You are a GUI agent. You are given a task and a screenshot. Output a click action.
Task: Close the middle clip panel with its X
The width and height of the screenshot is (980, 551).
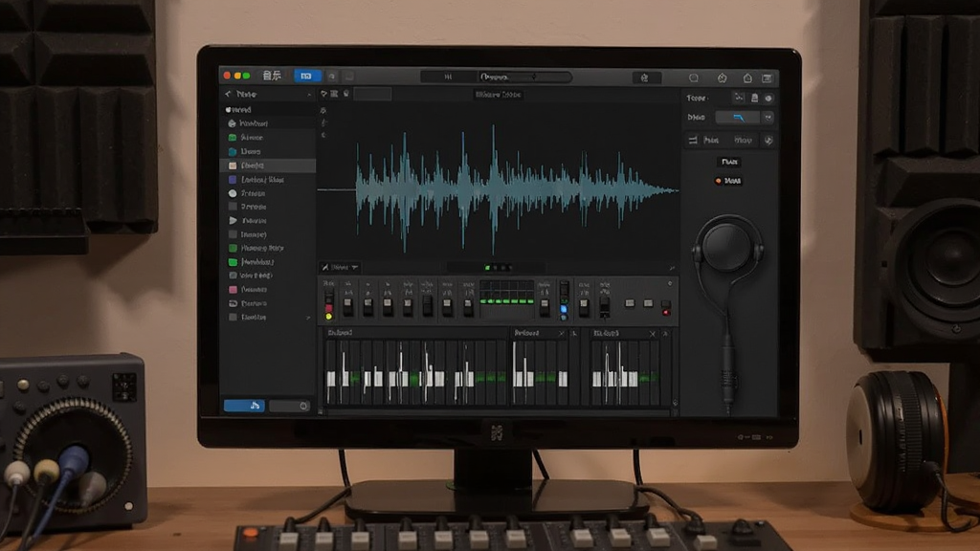561,334
